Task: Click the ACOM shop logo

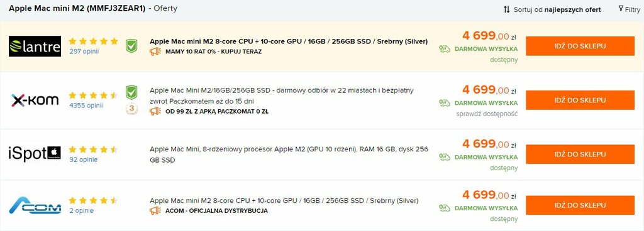Action: click(35, 205)
